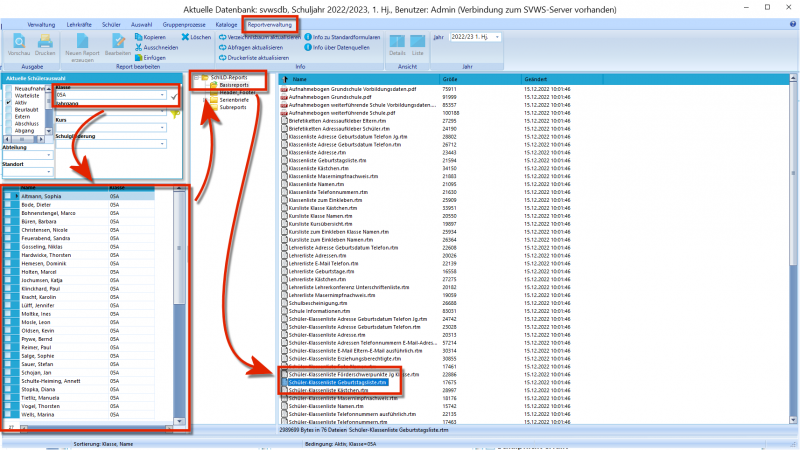The width and height of the screenshot is (800, 450).
Task: Click PDF icon of Aufnahmebogen Grundschule.pdf
Action: click(x=284, y=97)
